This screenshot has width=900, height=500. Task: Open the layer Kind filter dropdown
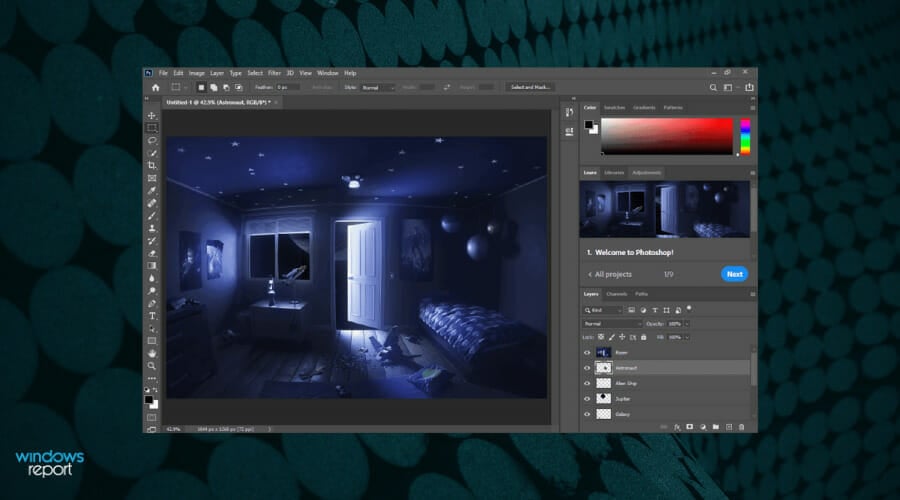[x=603, y=310]
